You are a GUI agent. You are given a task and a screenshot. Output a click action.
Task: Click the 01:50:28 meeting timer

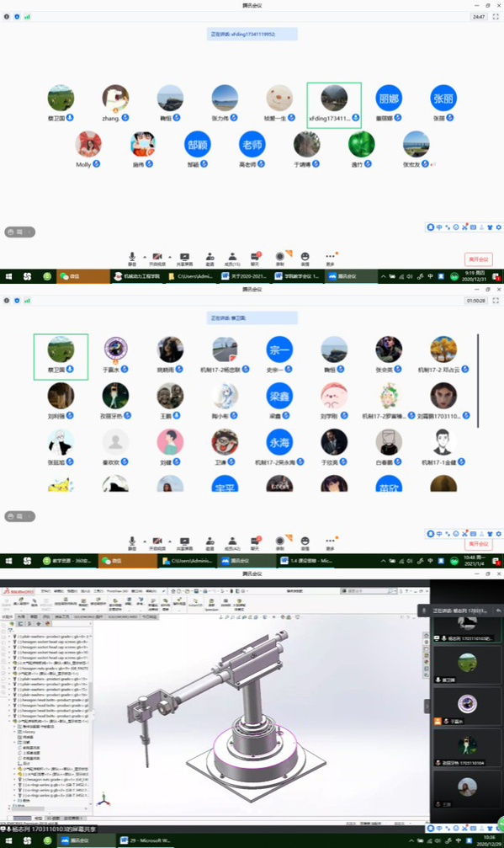coord(476,301)
